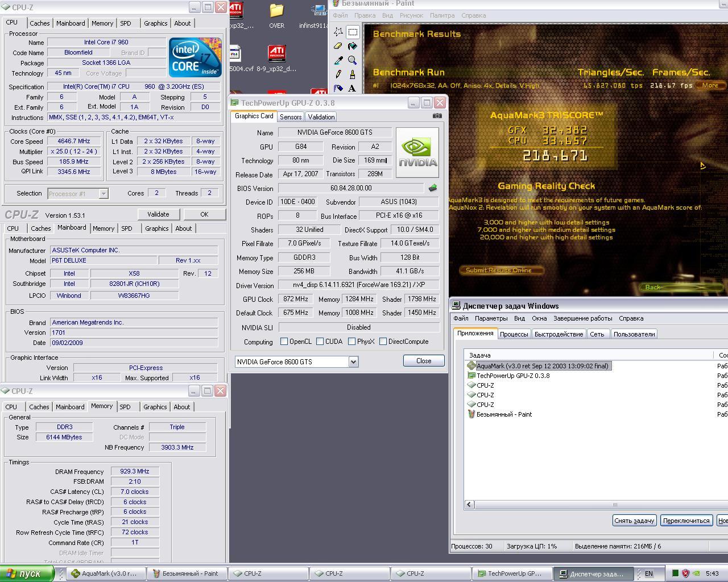Viewport: 728px width, 582px height.
Task: Open the Sensors tab in GPU-Z
Action: click(x=291, y=117)
